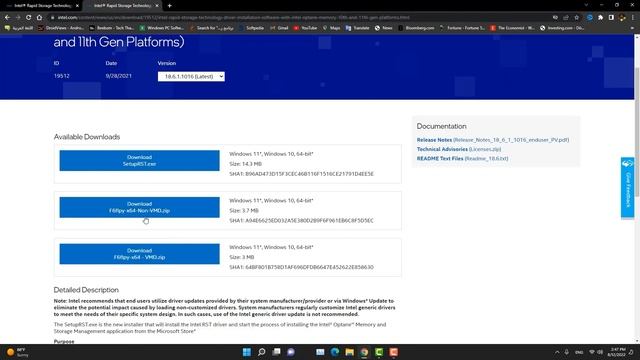This screenshot has height=360, width=640.
Task: Open the Translate bookmark
Action: tap(357, 28)
